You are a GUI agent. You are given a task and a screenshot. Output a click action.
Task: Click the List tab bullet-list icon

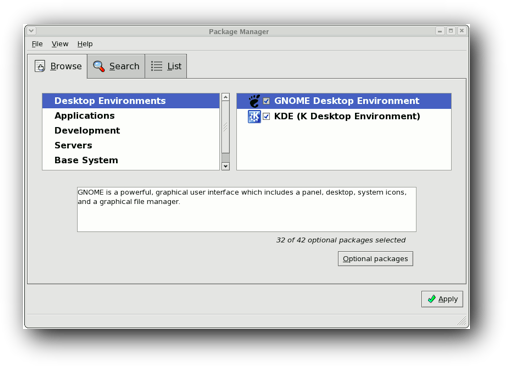[156, 66]
